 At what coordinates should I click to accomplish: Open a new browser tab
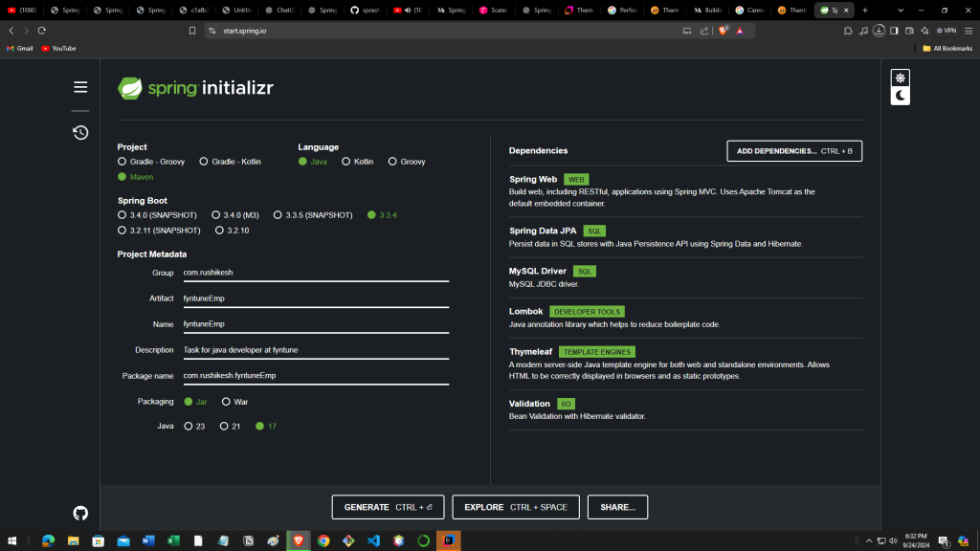click(865, 10)
